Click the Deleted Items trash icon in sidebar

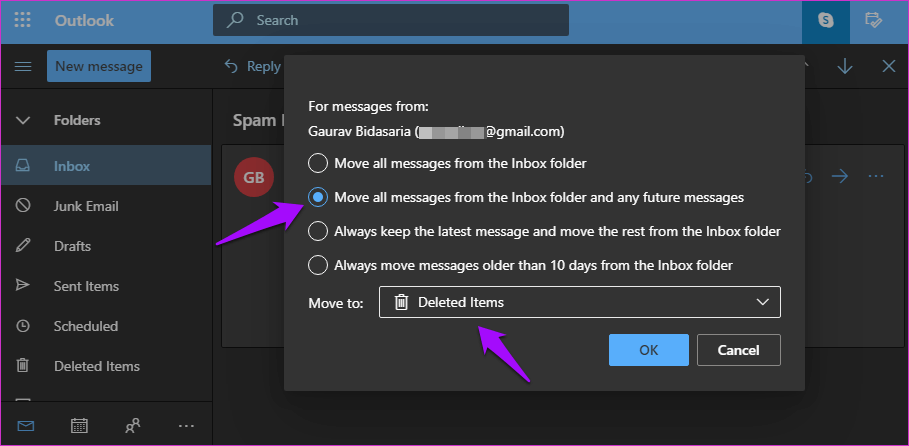(x=23, y=366)
